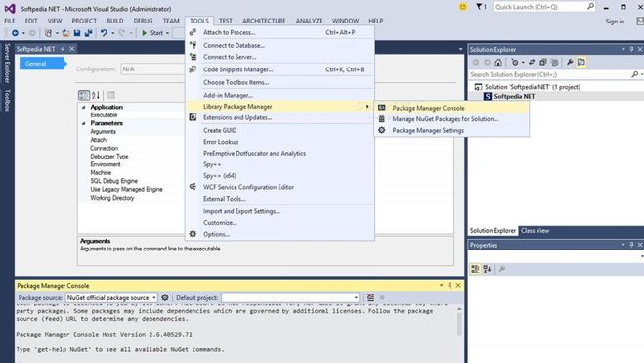The image size is (644, 363).
Task: Choose Extensions and Updates menu entry
Action: (x=280, y=117)
